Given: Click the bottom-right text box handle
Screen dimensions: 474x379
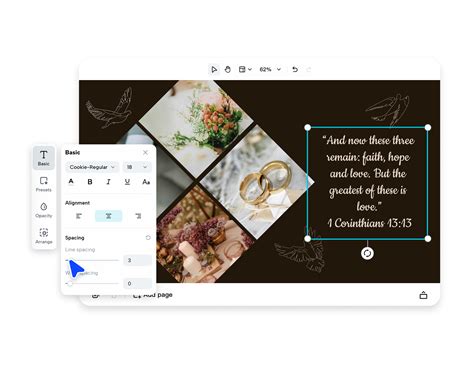Looking at the screenshot, I should click(428, 239).
